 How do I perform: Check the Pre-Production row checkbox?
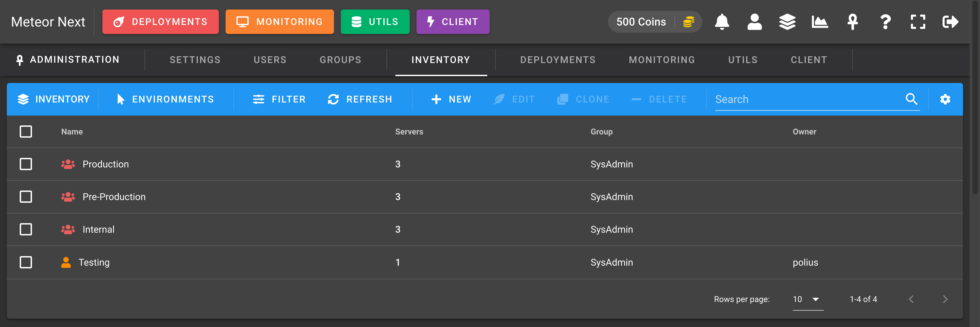[x=26, y=197]
